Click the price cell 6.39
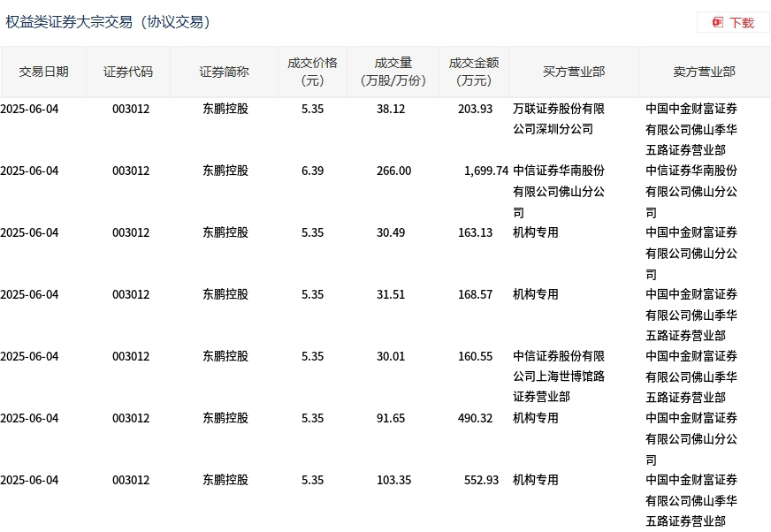The image size is (771, 532). pos(313,171)
